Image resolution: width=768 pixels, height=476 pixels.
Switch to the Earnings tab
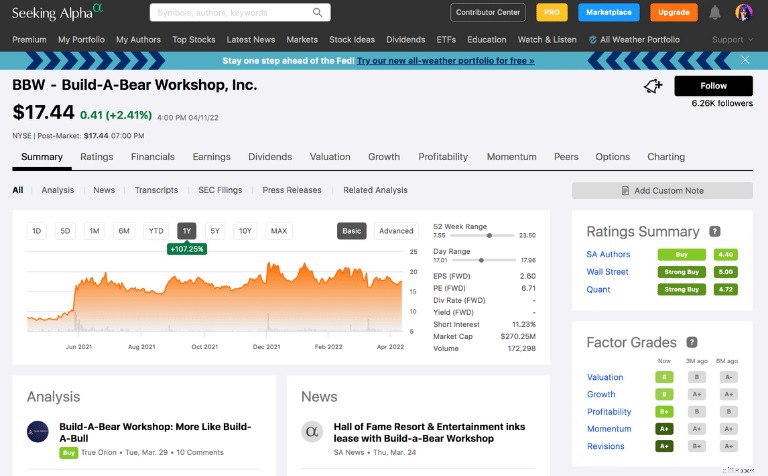(x=211, y=157)
